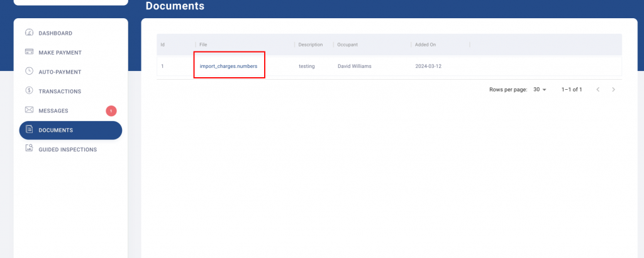Screen dimensions: 644x258
Task: Click the Transactions dollar icon
Action: (x=29, y=91)
